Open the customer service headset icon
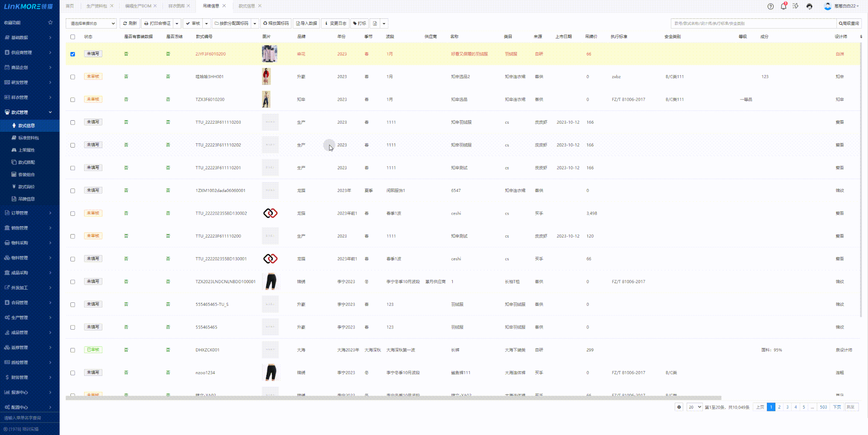The height and width of the screenshot is (435, 868). point(809,6)
